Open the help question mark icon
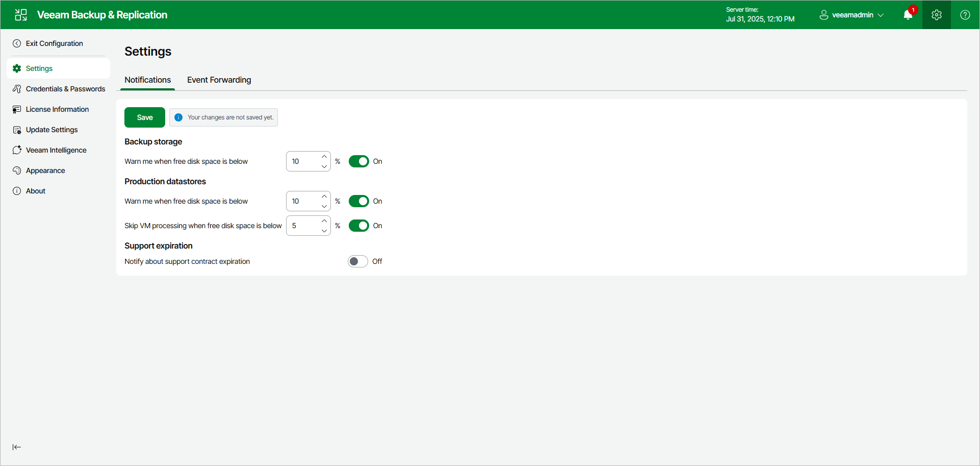This screenshot has height=466, width=980. [x=965, y=15]
